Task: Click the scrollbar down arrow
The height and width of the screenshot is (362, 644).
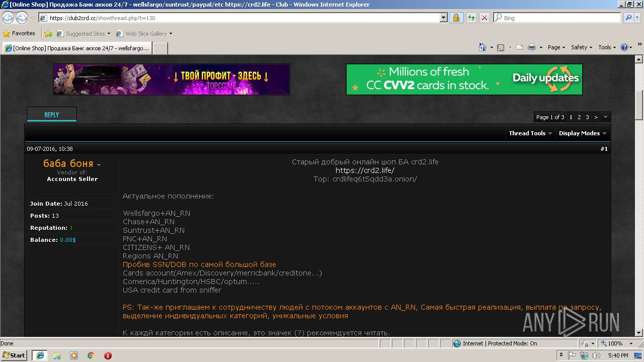Action: (x=639, y=333)
